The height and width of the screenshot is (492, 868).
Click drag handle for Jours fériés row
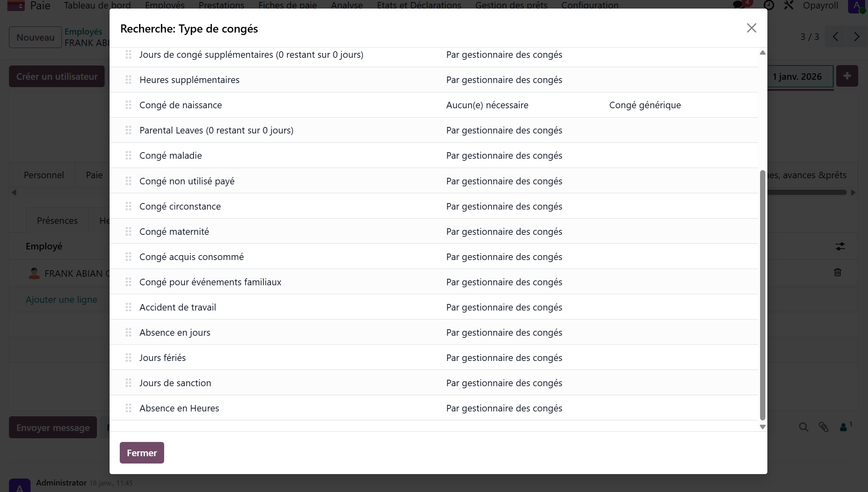click(128, 358)
